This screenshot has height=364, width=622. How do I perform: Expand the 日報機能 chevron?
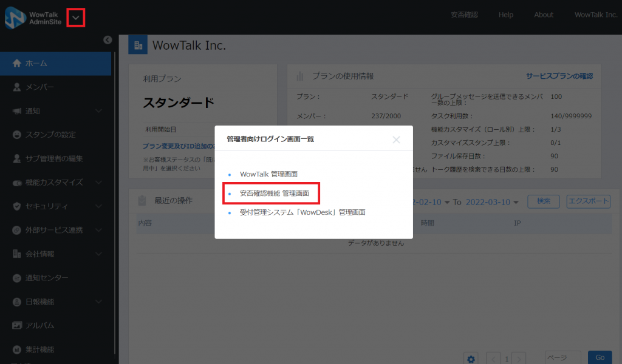[99, 302]
